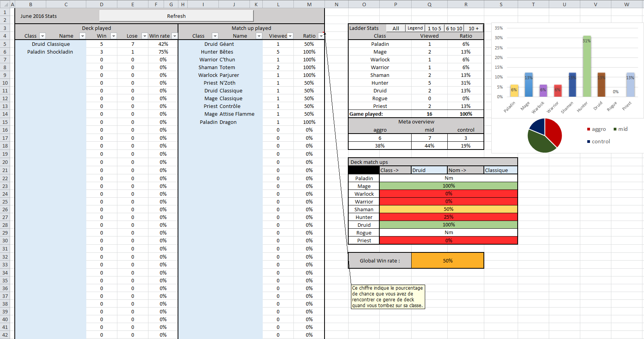Click the Warrior C'thun match up entry
This screenshot has height=339, width=644.
(x=217, y=59)
